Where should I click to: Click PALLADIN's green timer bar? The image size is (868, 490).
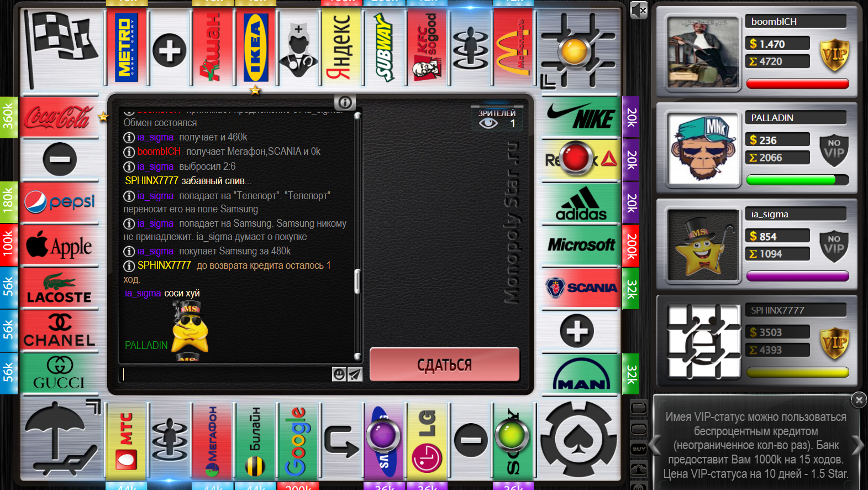coord(797,180)
